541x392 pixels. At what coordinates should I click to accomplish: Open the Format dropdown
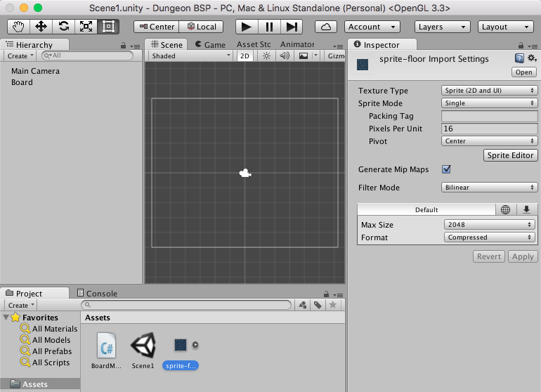[x=489, y=237]
